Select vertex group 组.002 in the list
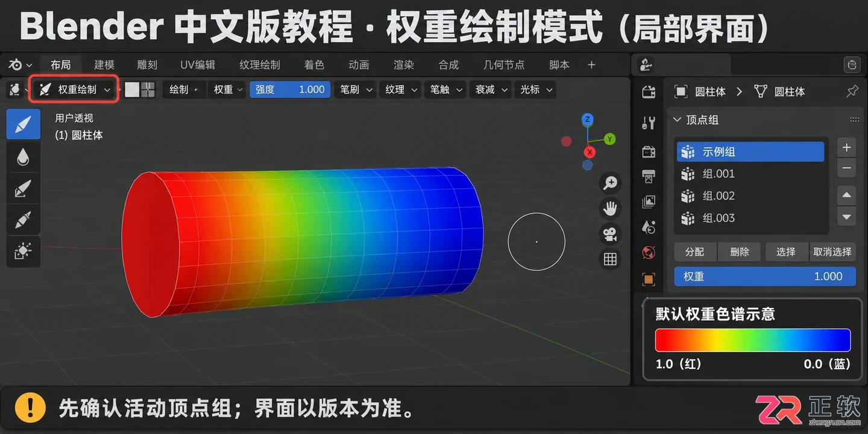Screen dimensions: 868x434 (x=750, y=196)
